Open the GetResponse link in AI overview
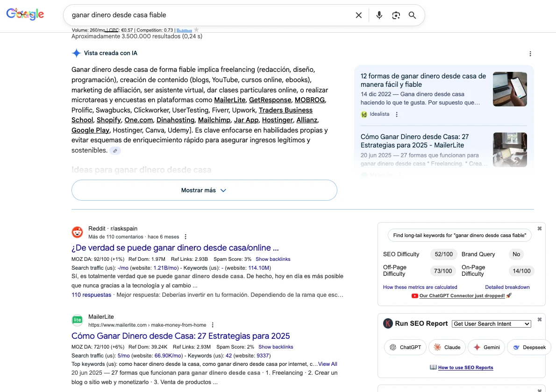The height and width of the screenshot is (392, 556). click(270, 100)
